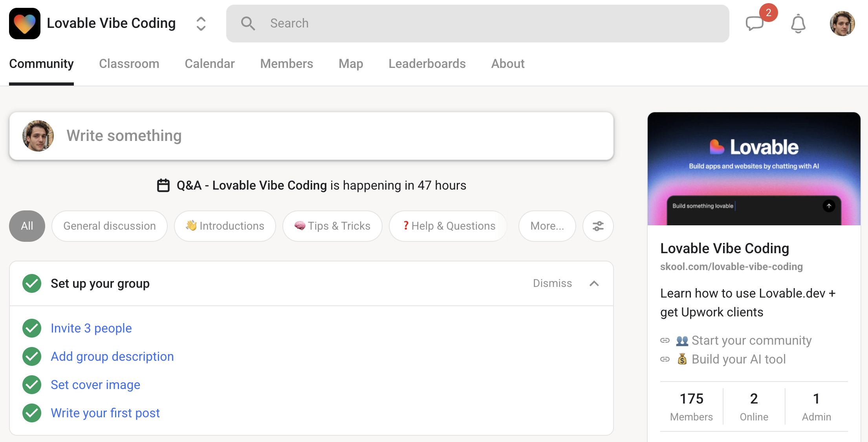Open skool.com/lovable-vibe-coding link
Viewport: 868px width, 442px height.
(731, 267)
